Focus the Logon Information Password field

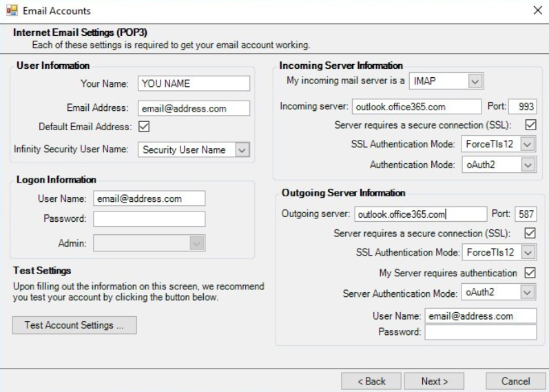point(149,219)
